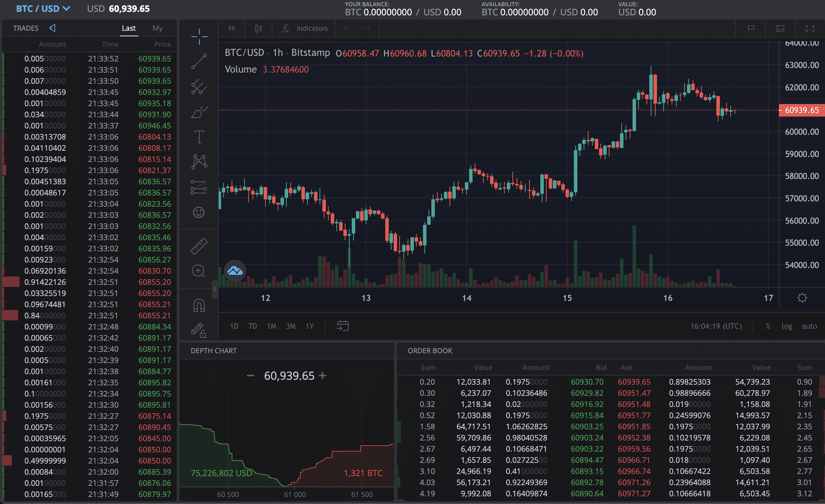Enter fullscreen chart mode

(x=810, y=29)
